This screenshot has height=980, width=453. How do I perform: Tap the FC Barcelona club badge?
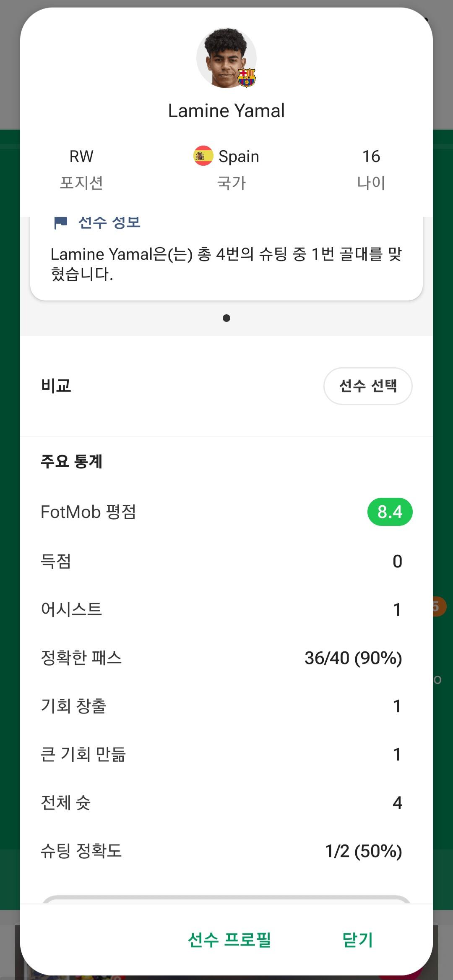point(247,78)
